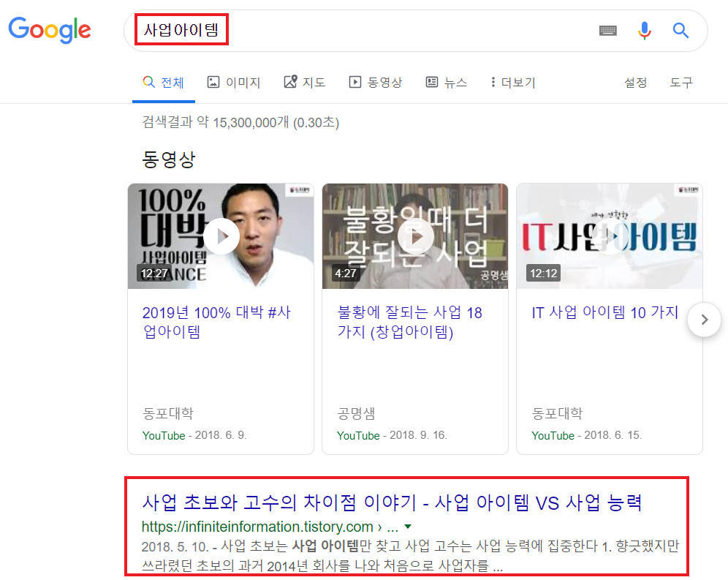The width and height of the screenshot is (728, 580).
Task: Click the 4:27 duration badge
Action: point(346,274)
